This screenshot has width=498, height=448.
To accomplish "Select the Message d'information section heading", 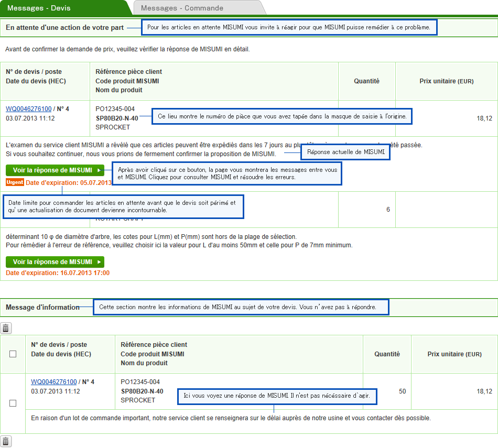I will 42,308.
